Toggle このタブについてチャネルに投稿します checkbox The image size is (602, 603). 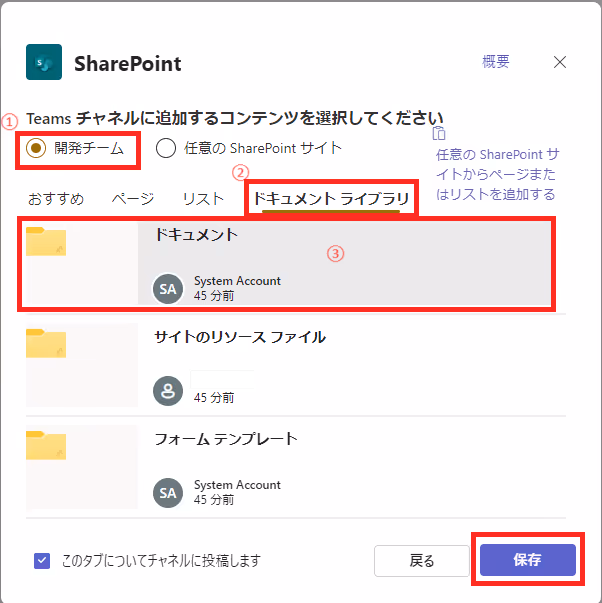42,561
